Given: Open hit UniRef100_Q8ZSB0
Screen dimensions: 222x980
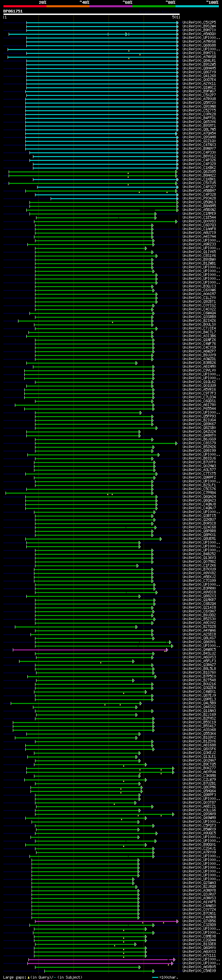Looking at the screenshot, I should pos(199,428).
